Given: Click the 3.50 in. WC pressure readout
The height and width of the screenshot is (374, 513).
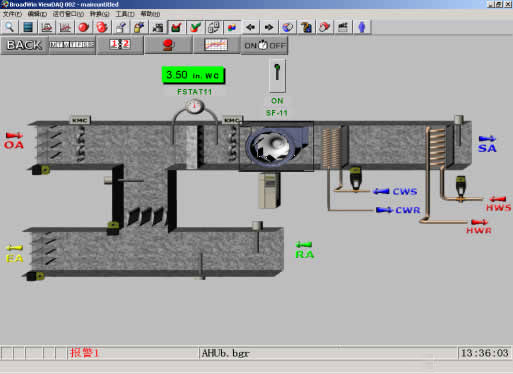Looking at the screenshot, I should [x=193, y=75].
